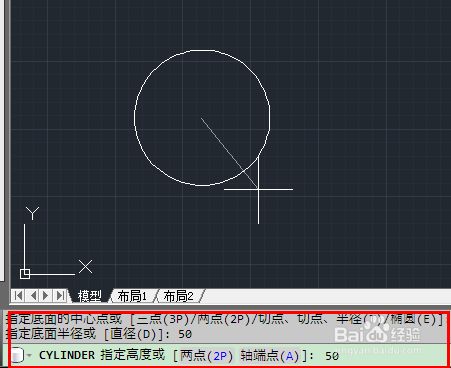Open the command line recent commands dropdown
The image size is (451, 368).
[30, 355]
